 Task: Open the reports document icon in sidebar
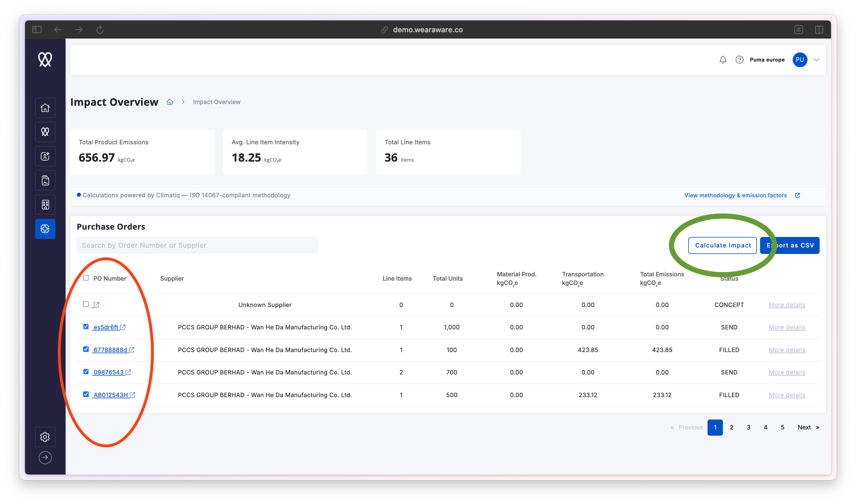coord(45,180)
